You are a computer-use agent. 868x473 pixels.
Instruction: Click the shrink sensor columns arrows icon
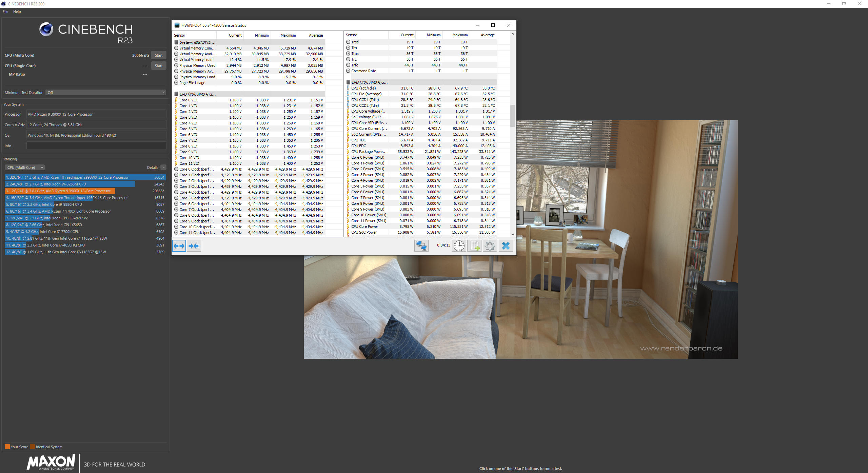194,246
